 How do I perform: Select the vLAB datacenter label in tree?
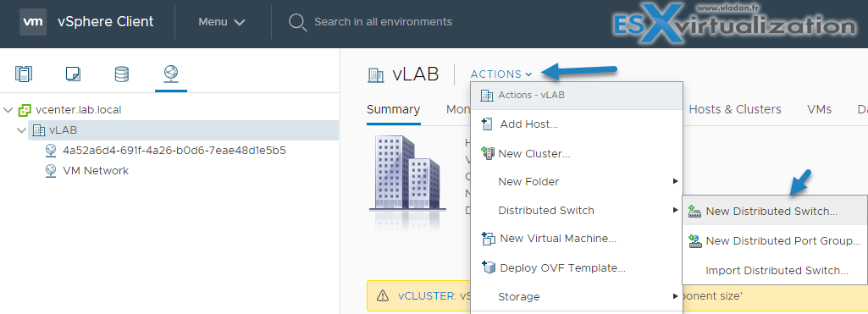click(x=64, y=130)
